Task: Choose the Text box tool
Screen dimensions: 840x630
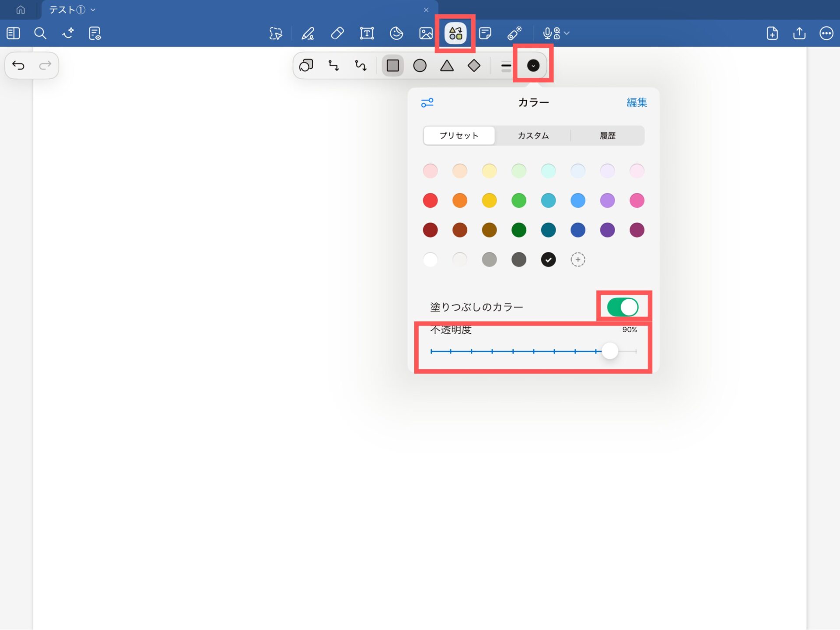Action: tap(367, 33)
